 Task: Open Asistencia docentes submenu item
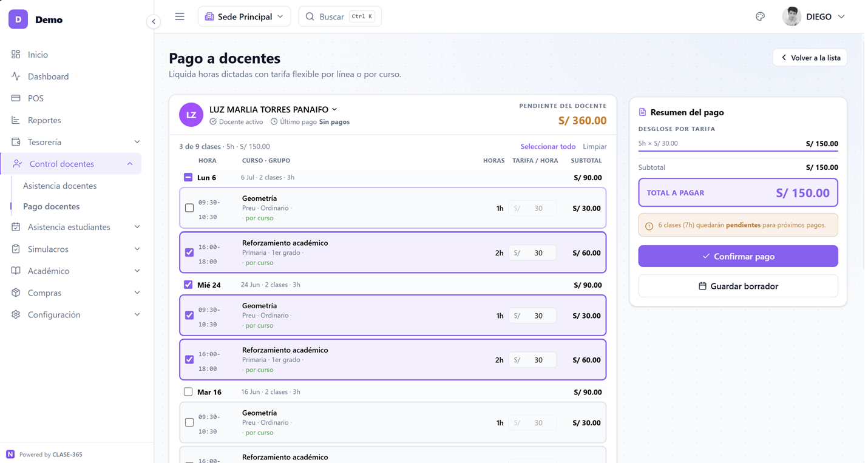[59, 186]
